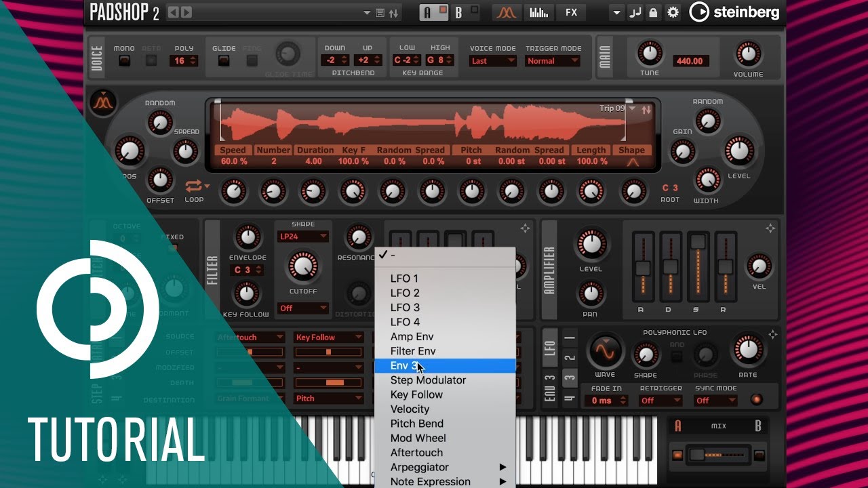The height and width of the screenshot is (488, 868).
Task: Click the save preset disk icon
Action: [380, 12]
